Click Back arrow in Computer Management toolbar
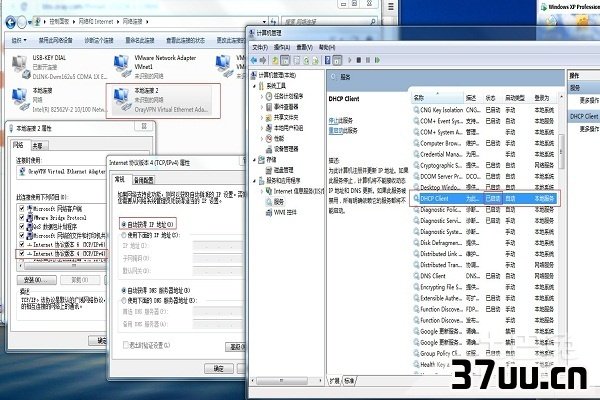 click(254, 60)
